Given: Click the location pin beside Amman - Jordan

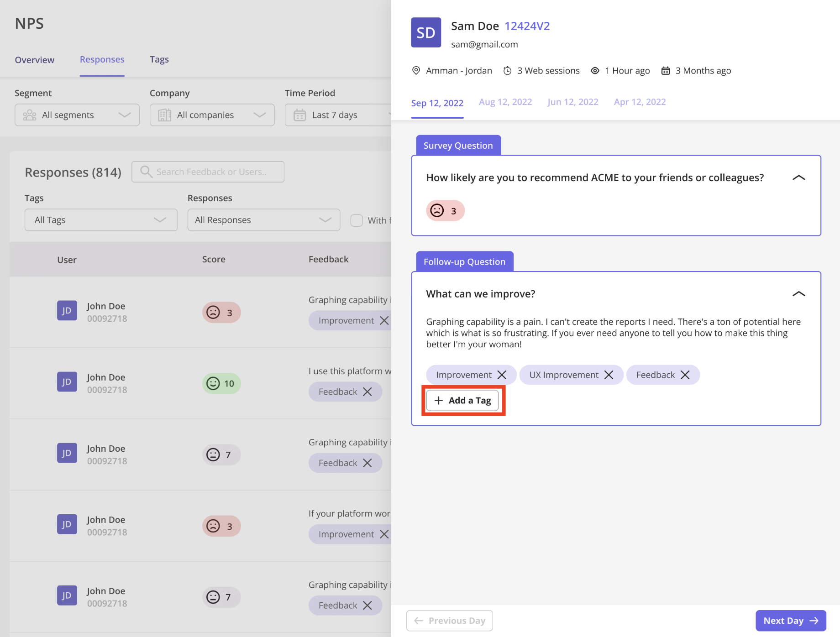Looking at the screenshot, I should point(416,71).
